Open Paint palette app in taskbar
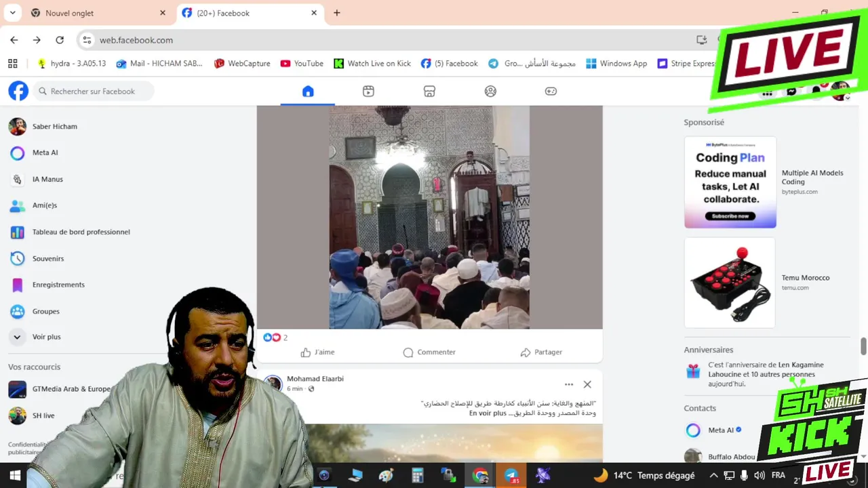 pos(387,475)
